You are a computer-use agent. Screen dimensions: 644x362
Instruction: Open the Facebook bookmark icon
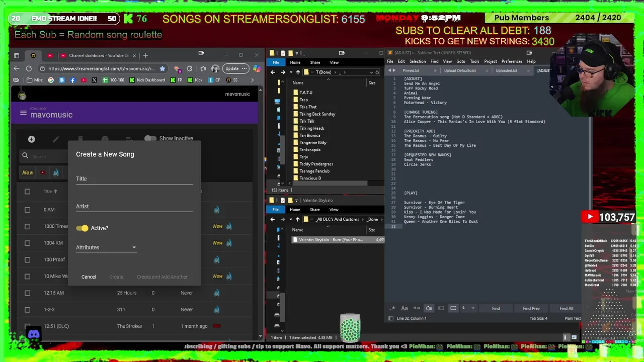[x=72, y=80]
